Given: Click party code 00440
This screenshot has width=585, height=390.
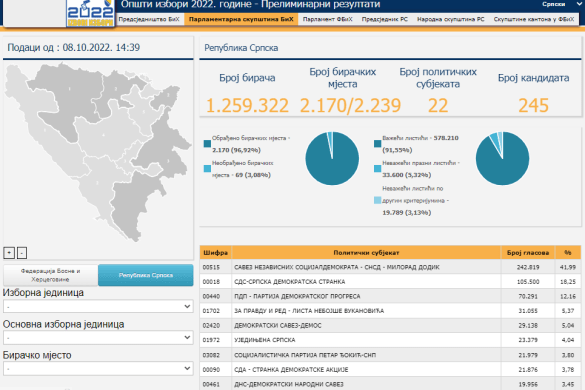Looking at the screenshot, I should click(211, 296).
